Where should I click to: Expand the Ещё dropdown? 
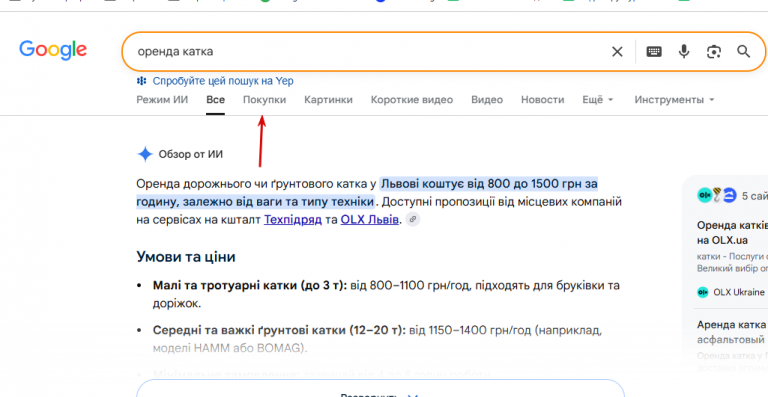tap(598, 100)
